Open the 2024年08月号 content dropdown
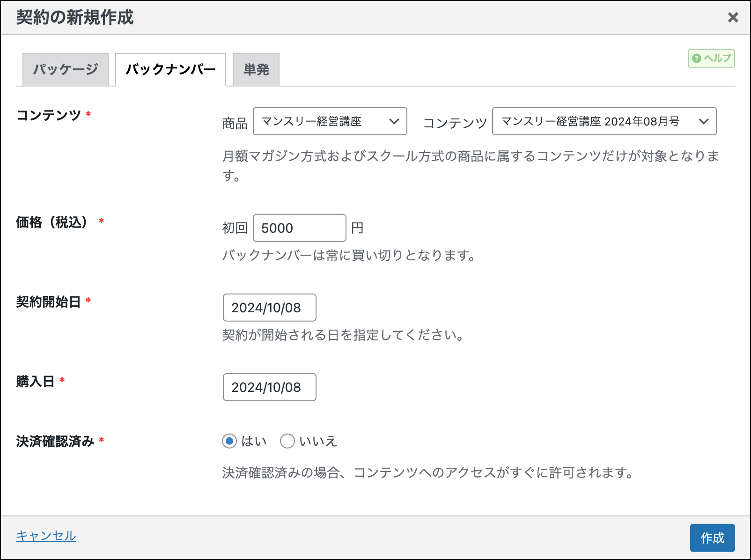The height and width of the screenshot is (560, 751). pos(604,122)
